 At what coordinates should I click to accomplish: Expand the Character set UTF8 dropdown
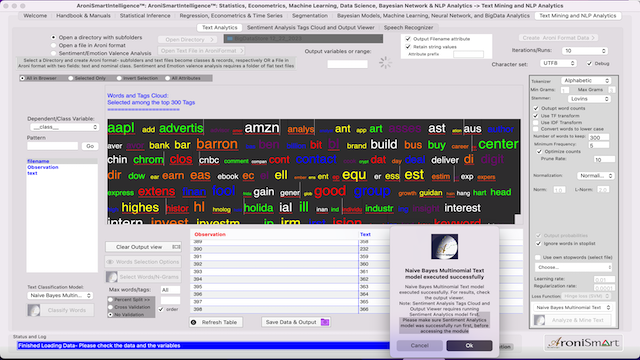pyautogui.click(x=558, y=63)
